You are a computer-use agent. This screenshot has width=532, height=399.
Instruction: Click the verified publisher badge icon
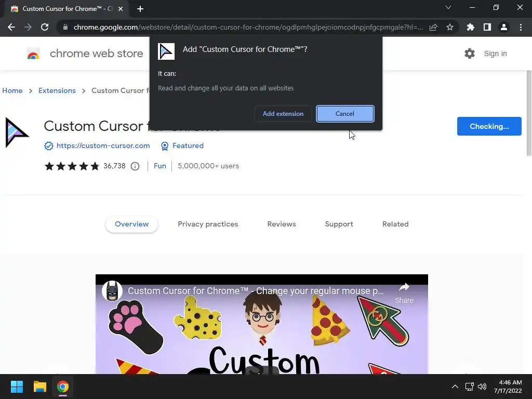[x=48, y=146]
